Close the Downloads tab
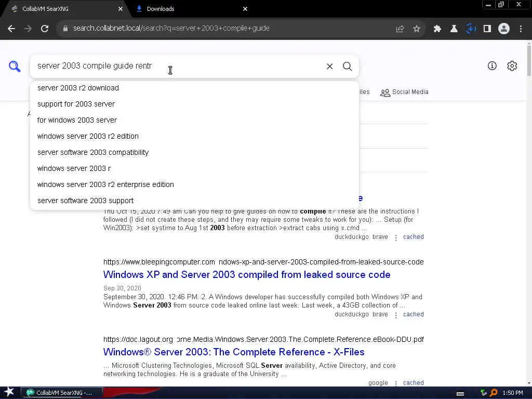The image size is (532, 399). point(245,9)
